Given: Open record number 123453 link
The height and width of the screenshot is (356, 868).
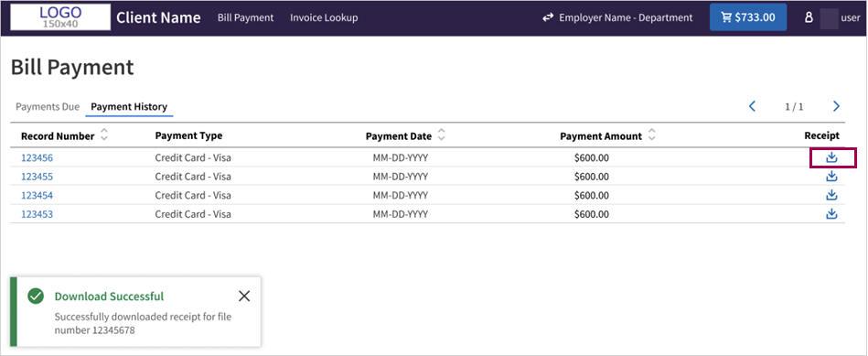Looking at the screenshot, I should [x=38, y=214].
